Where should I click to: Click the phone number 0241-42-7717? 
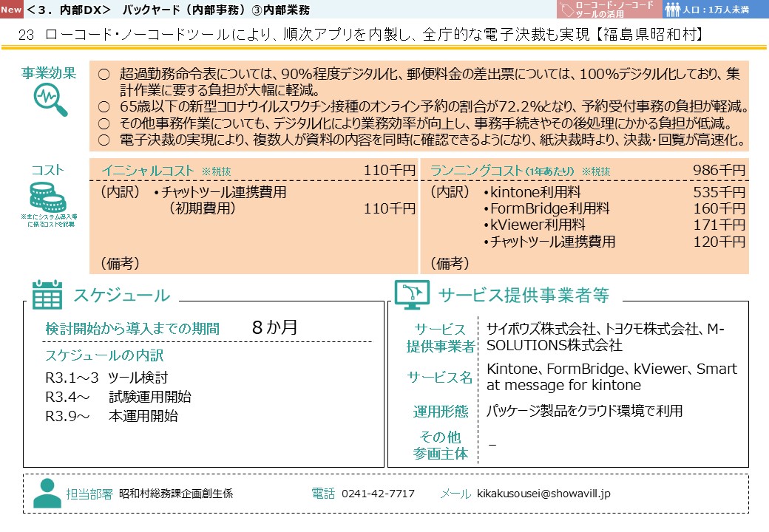tap(378, 494)
